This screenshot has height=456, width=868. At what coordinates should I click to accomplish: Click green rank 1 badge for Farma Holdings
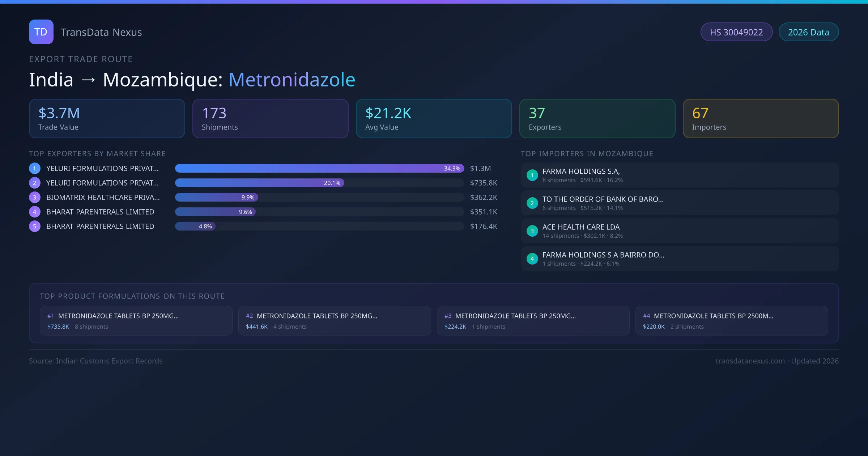point(532,175)
